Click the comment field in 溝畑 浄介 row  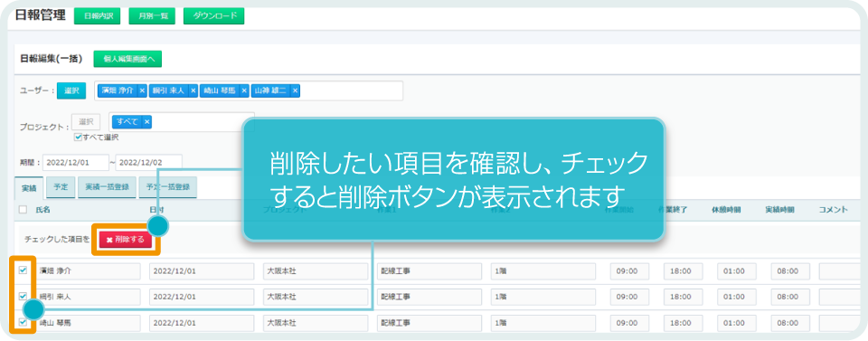(840, 271)
